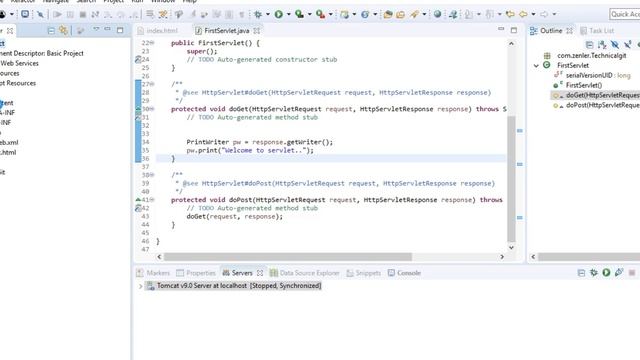This screenshot has height=360, width=640.
Task: Collapse the constructor fold marker at line 22
Action: [152, 43]
